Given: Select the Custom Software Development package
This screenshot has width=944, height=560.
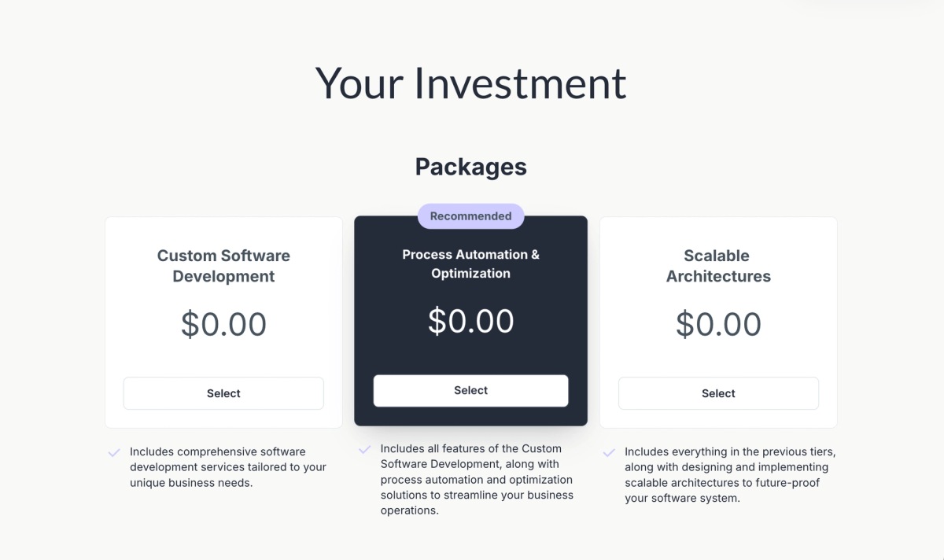Looking at the screenshot, I should [x=223, y=393].
